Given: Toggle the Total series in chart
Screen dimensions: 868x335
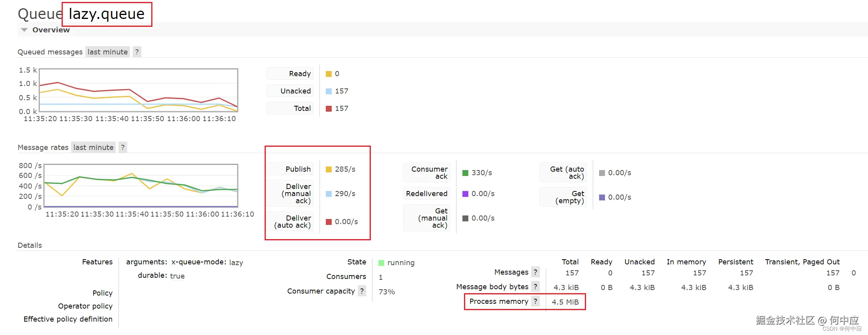Looking at the screenshot, I should (302, 109).
